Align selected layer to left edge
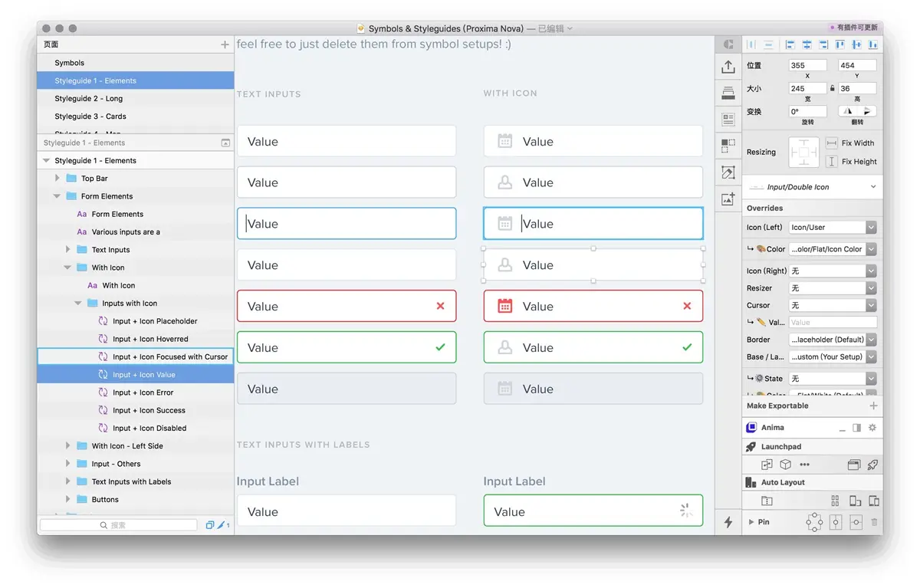Screen dimensions: 920x588 click(790, 45)
